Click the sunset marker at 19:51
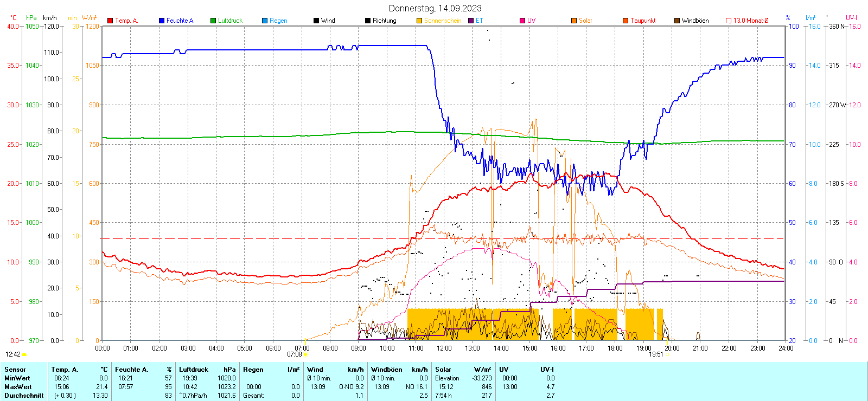This screenshot has width=868, height=401. 667,354
